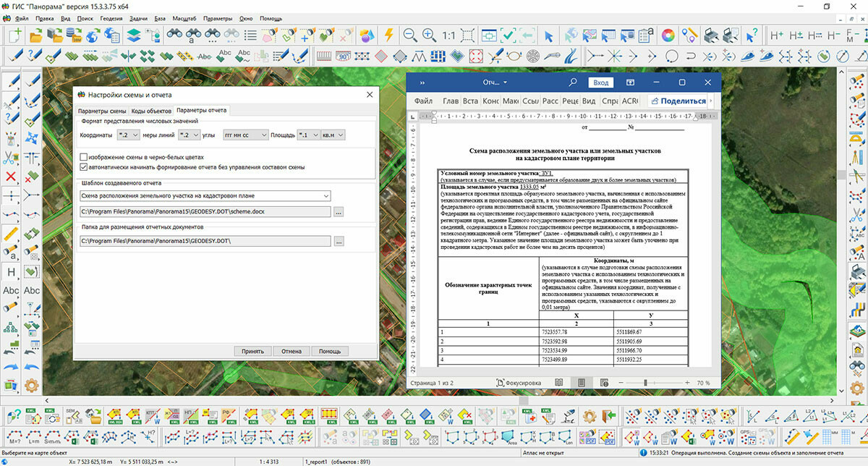Enable black-and-white scheme image checkbox
Image resolution: width=868 pixels, height=466 pixels.
(84, 157)
